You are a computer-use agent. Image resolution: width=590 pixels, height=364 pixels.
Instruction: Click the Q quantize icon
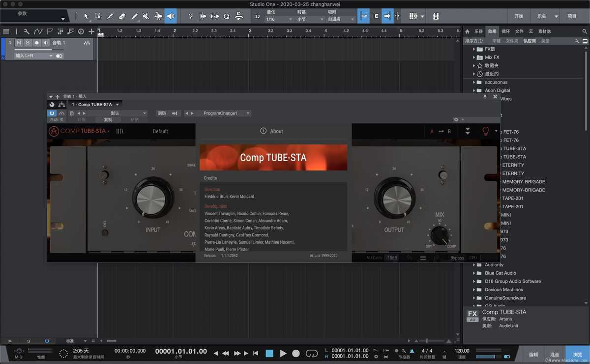(227, 16)
